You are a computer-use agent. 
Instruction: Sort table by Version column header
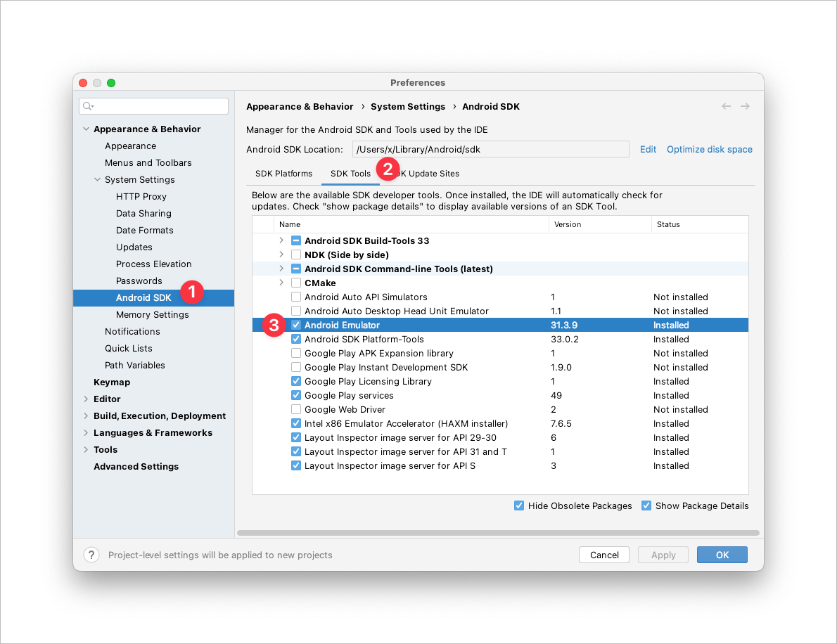pos(600,224)
